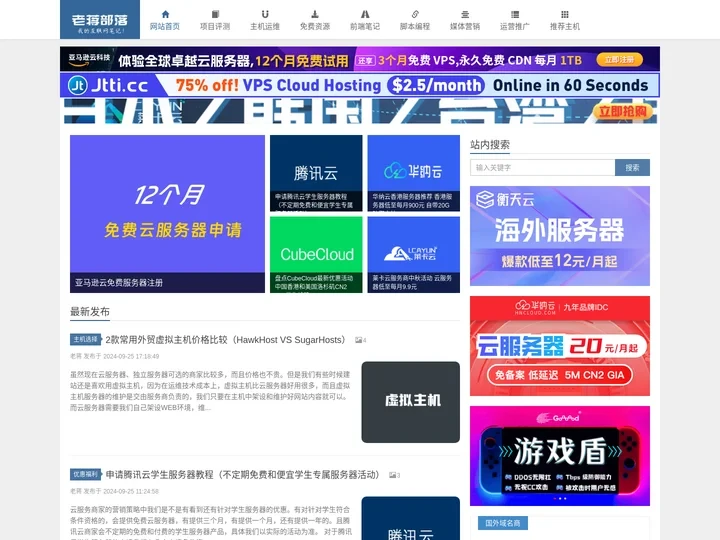Image resolution: width=720 pixels, height=540 pixels.
Task: Click the 最新发布 section heading
Action: coord(90,311)
